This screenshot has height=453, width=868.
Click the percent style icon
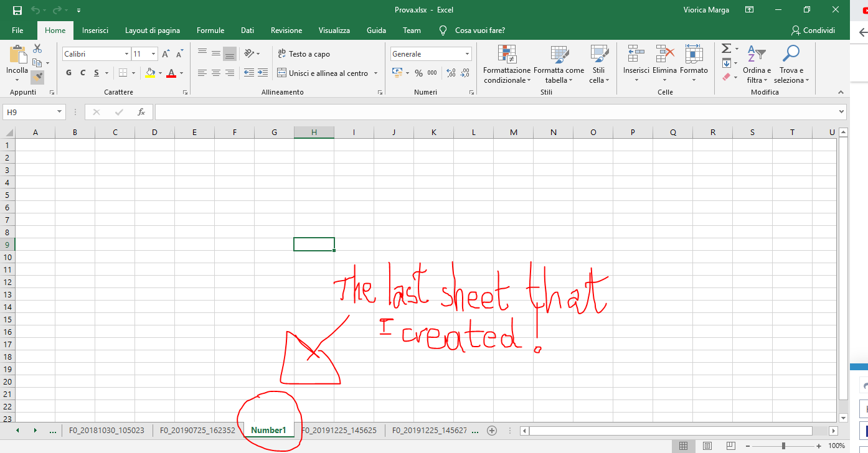pos(418,73)
